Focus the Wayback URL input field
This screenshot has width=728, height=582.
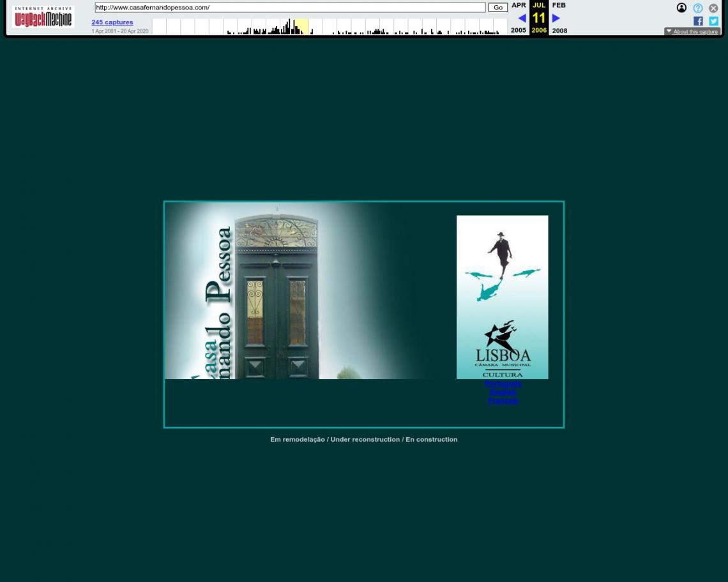point(290,8)
